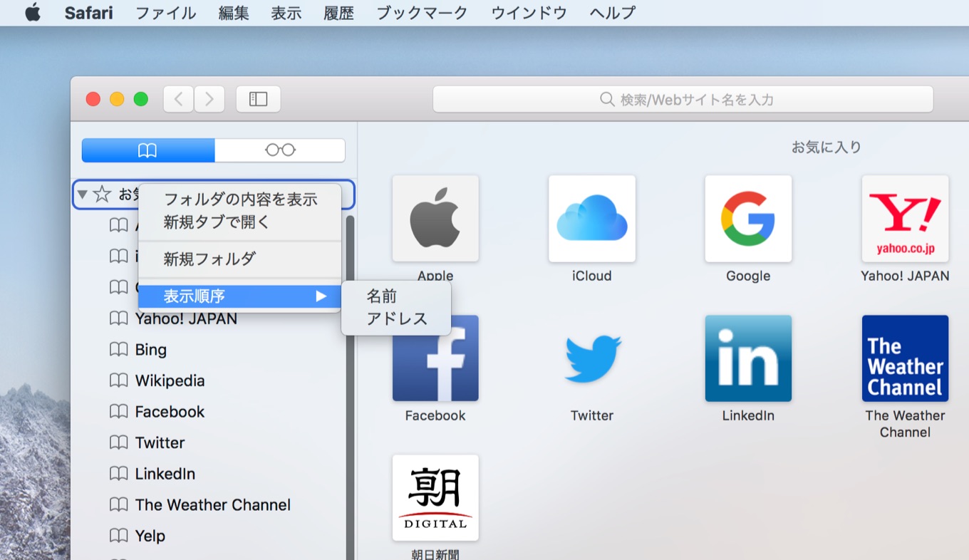Open the Yahoo! JAPAN favorite tile

coord(905,219)
